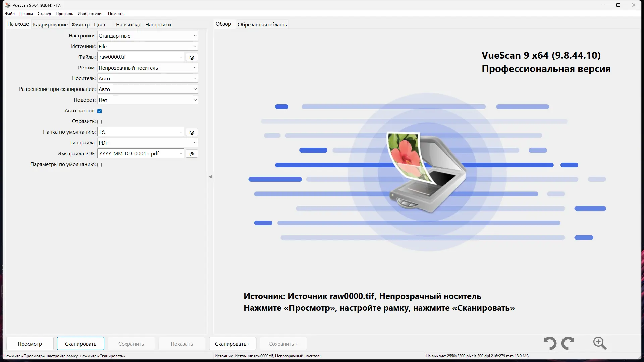Open the Поворот dropdown list
The image size is (644, 362).
click(148, 100)
